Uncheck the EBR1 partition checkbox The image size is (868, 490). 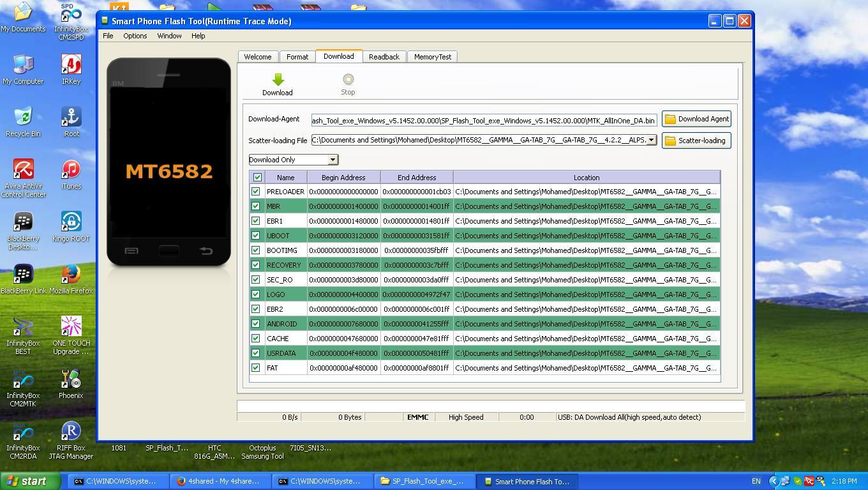[x=256, y=221]
